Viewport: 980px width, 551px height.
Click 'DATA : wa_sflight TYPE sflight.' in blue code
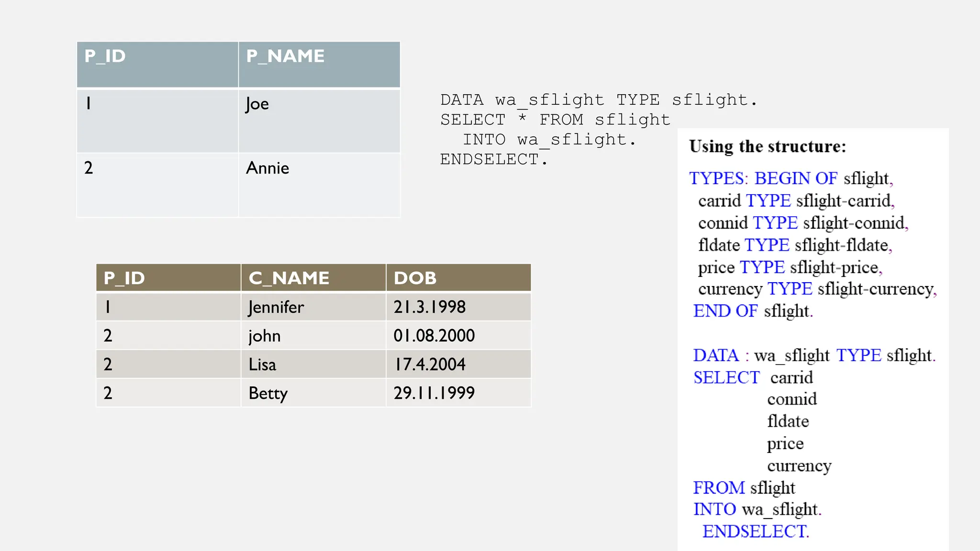pos(814,355)
